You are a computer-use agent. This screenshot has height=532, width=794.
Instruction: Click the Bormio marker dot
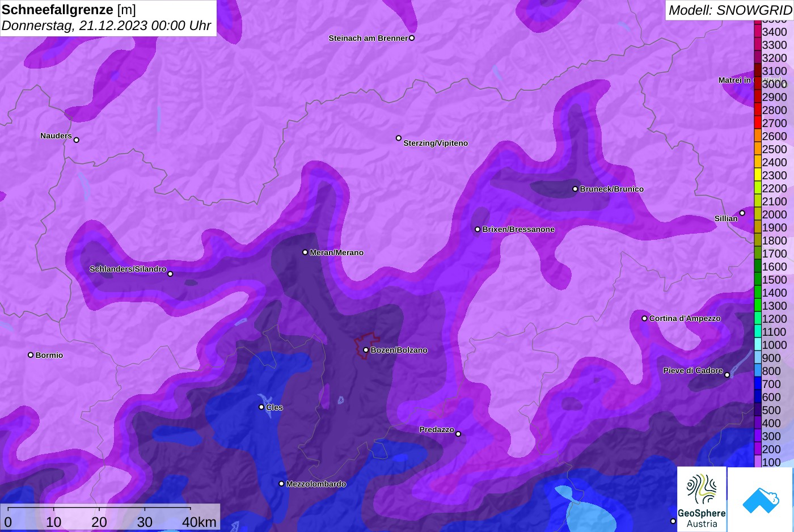tap(31, 355)
